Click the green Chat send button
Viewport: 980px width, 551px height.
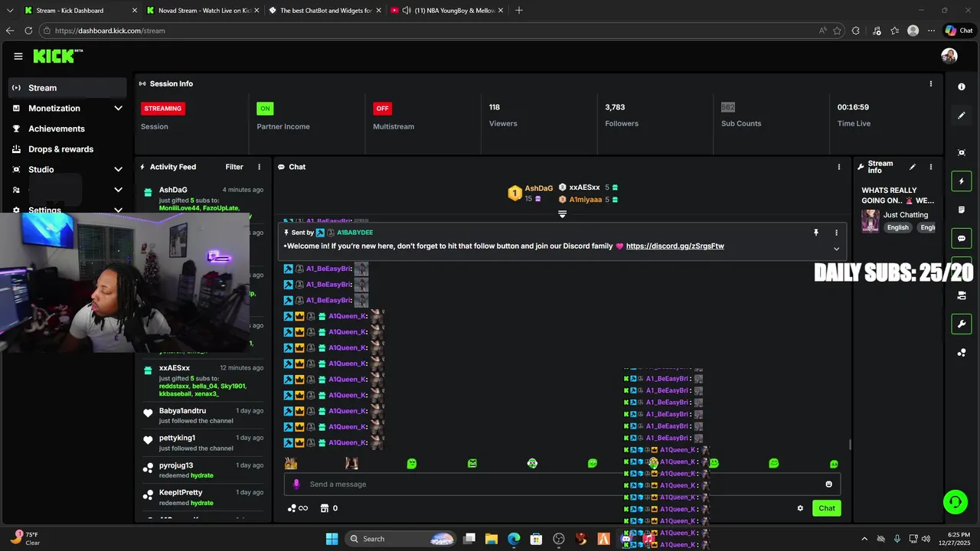[x=827, y=508]
